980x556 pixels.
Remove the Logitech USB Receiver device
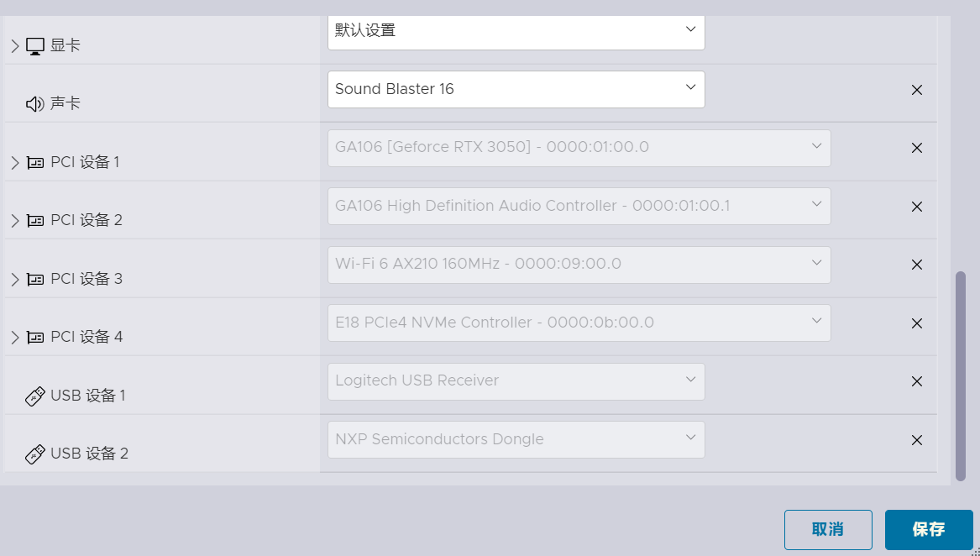917,381
